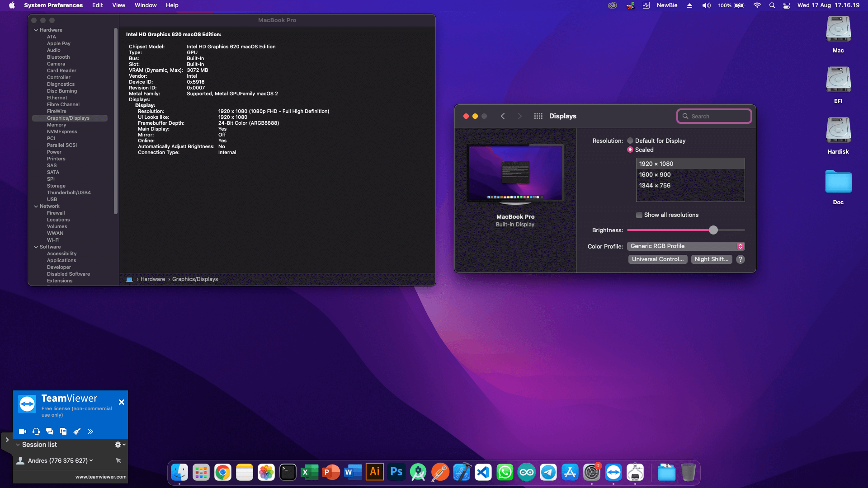Open Terminal from the Dock
868x488 pixels.
pos(288,473)
